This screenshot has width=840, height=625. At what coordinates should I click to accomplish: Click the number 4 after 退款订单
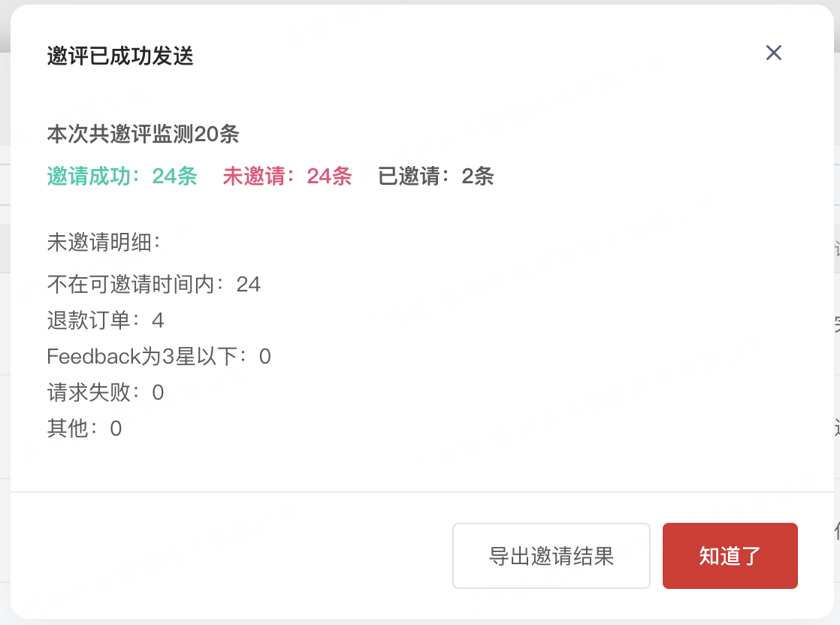click(x=158, y=321)
